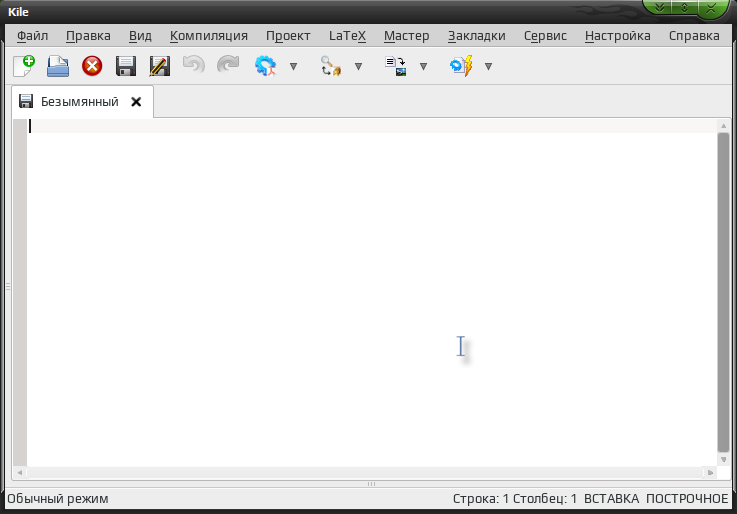The height and width of the screenshot is (514, 737).
Task: Open the Проект menu
Action: point(288,36)
